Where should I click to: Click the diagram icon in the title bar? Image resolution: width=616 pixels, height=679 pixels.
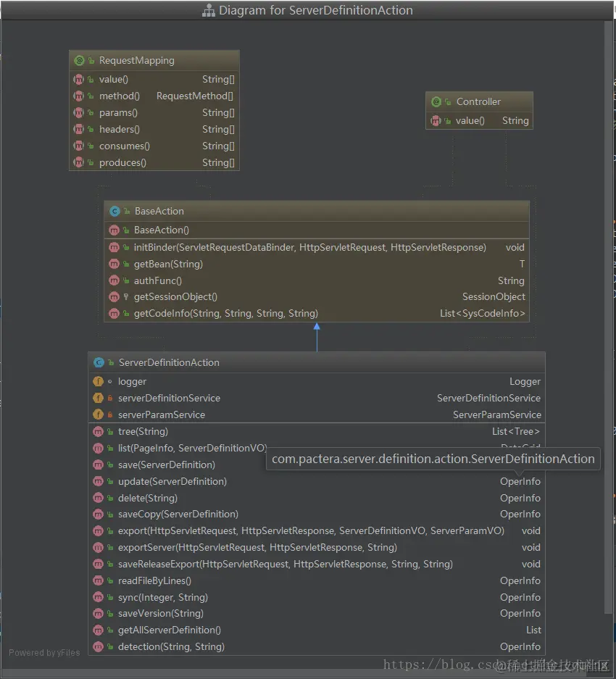tap(209, 10)
